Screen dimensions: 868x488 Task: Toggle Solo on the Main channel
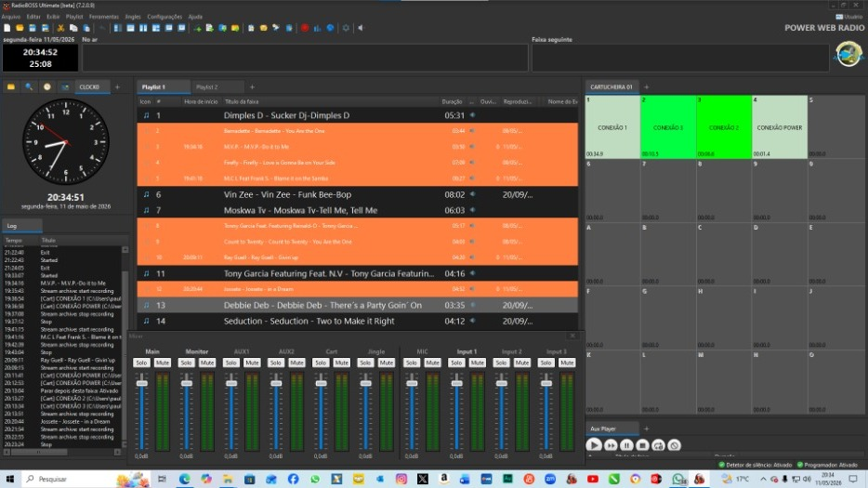(x=141, y=363)
